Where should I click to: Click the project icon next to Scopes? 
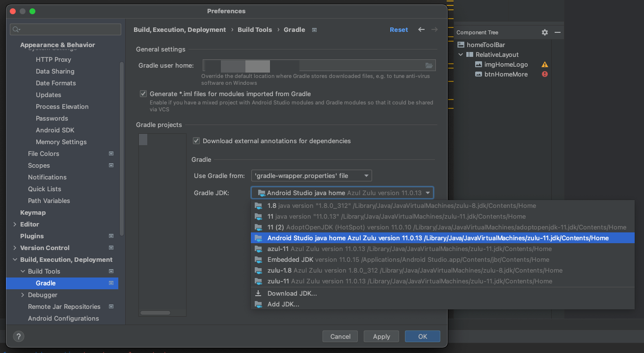111,166
